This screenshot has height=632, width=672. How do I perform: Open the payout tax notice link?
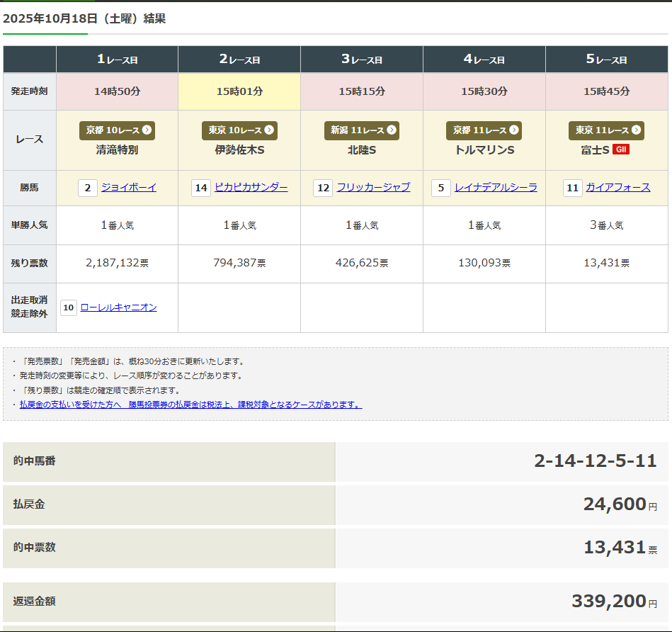190,405
